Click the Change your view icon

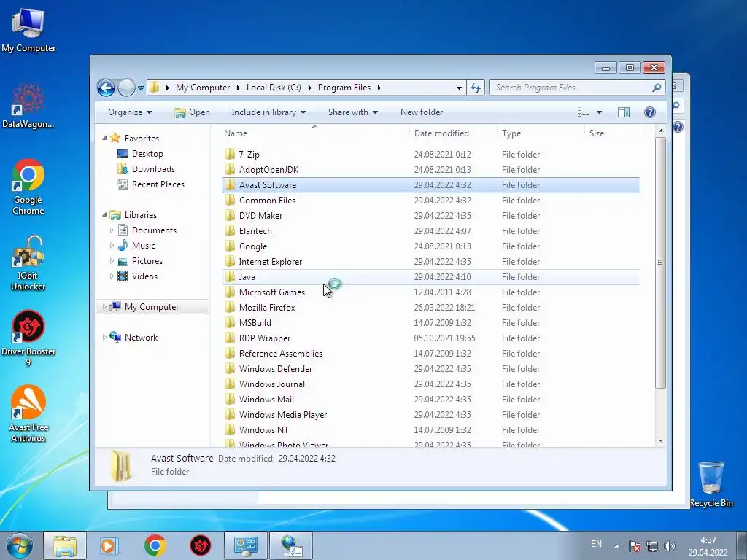583,112
